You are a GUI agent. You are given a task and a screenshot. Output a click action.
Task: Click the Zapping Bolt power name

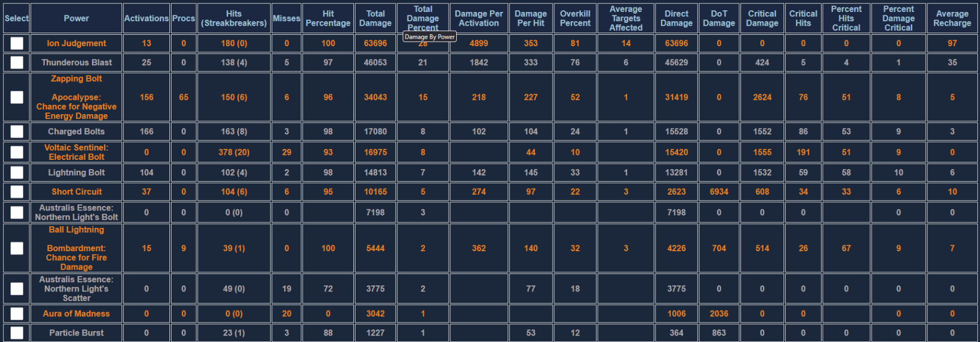tap(76, 79)
